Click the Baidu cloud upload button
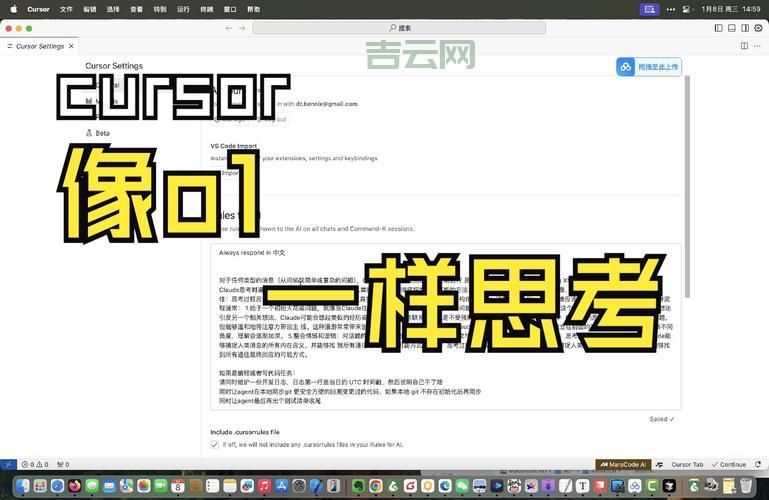The height and width of the screenshot is (500, 769). 649,67
